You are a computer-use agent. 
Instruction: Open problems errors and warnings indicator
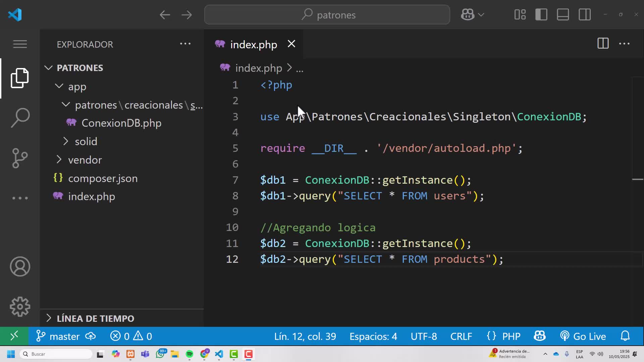(131, 336)
